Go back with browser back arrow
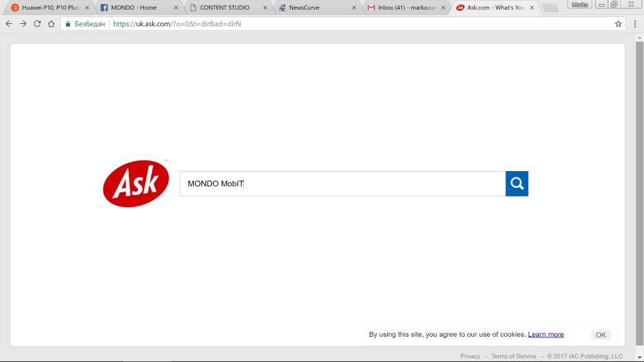Screen dimensions: 644x362 (9, 23)
